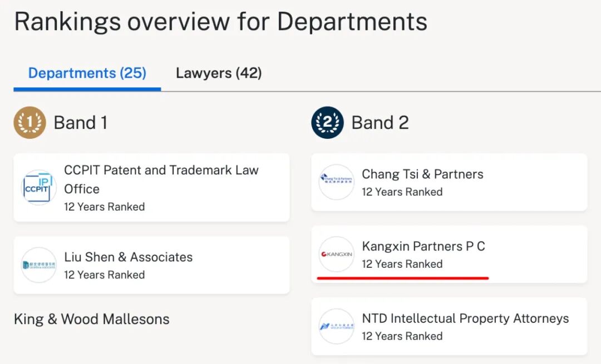
Task: Click the gold Band 1 laurel badge
Action: [x=29, y=122]
